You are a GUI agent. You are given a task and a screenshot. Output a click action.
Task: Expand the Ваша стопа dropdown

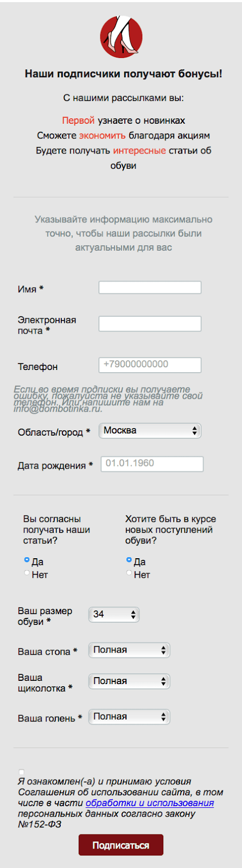coord(129,650)
